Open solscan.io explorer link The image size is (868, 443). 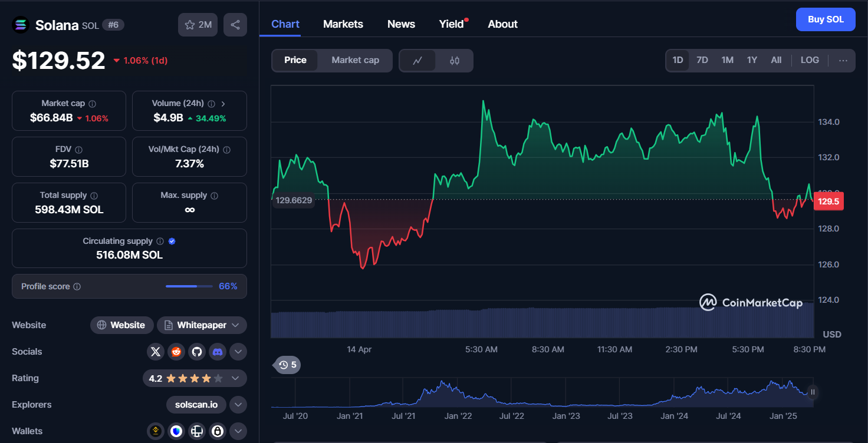[196, 405]
